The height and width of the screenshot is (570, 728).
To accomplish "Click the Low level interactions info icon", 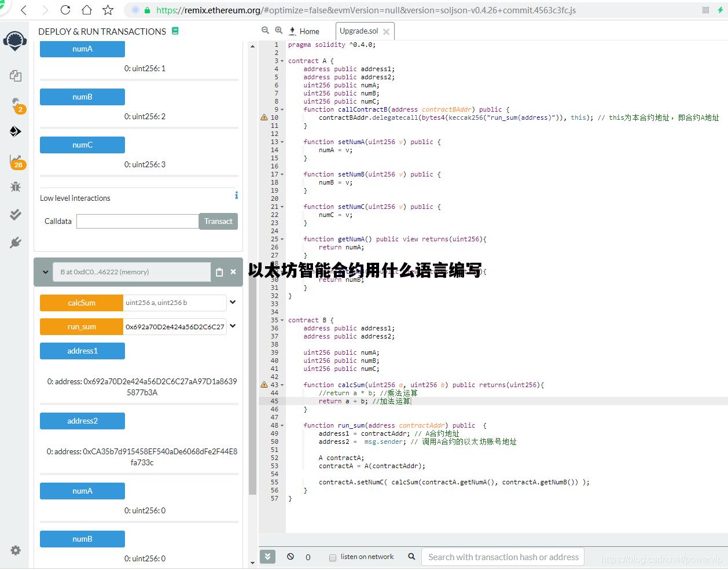I will click(x=236, y=196).
